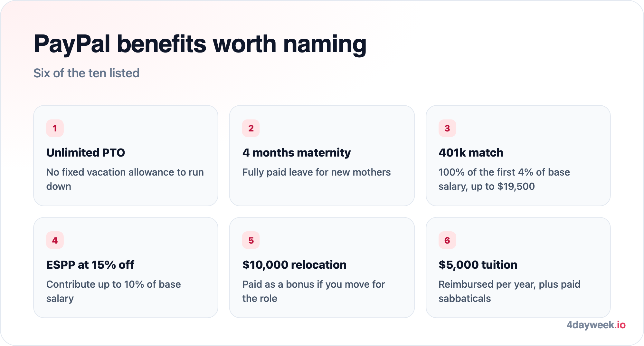Screen dimensions: 644x346
Task: Click the number 3 badge
Action: coord(447,128)
